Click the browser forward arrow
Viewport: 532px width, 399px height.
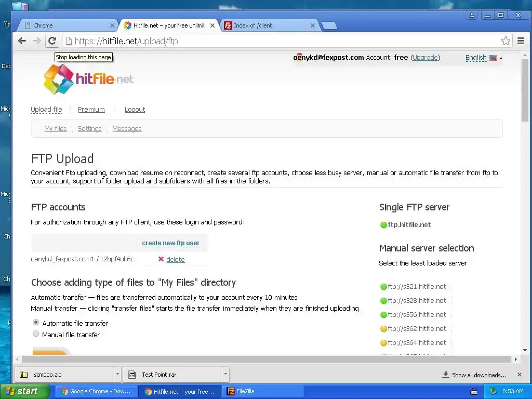click(37, 41)
